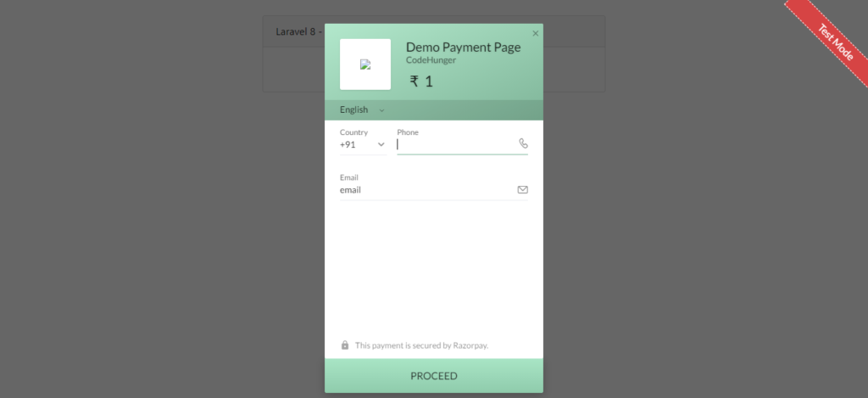Click the chevron next to +91

click(x=381, y=144)
